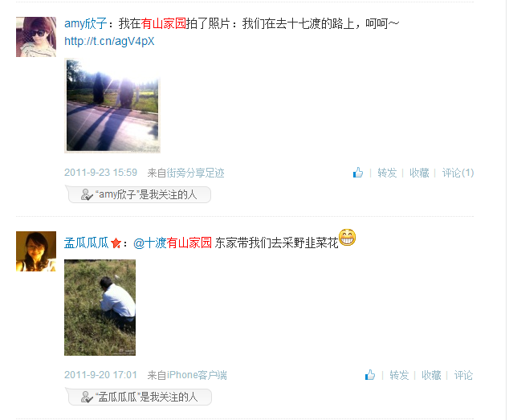
Task: Click the red verified star beside 孟瓜瓜瓜
Action: click(116, 243)
